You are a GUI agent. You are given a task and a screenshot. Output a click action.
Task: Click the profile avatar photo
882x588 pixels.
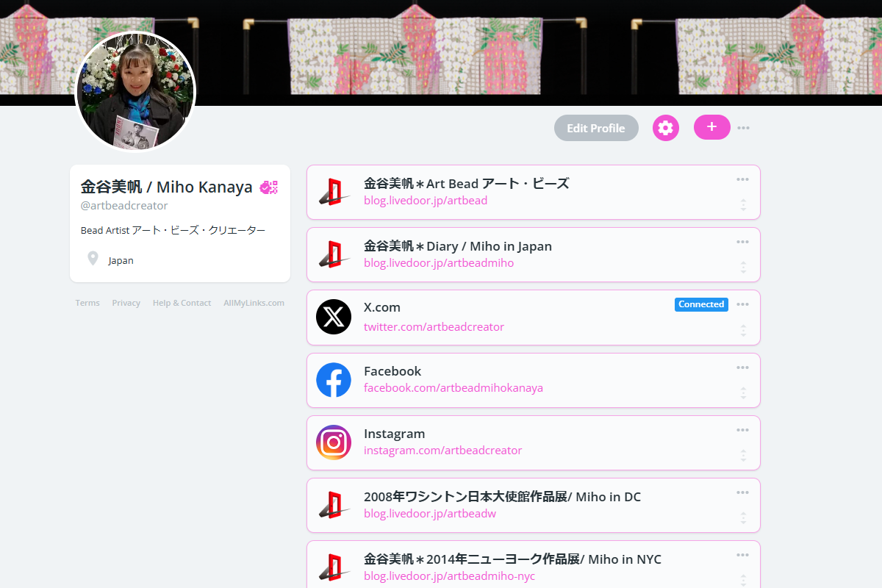coord(136,92)
